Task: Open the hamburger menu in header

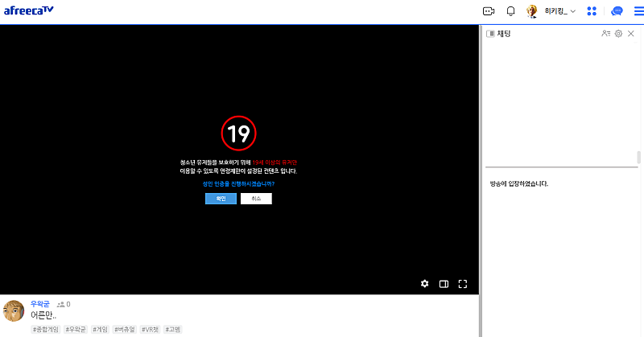Action: [638, 11]
